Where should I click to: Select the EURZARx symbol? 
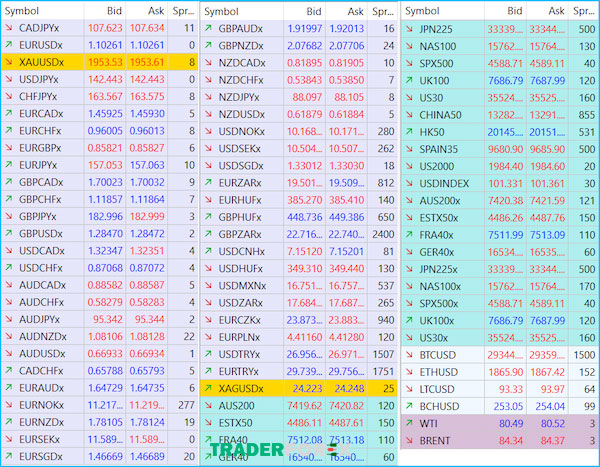(x=240, y=183)
